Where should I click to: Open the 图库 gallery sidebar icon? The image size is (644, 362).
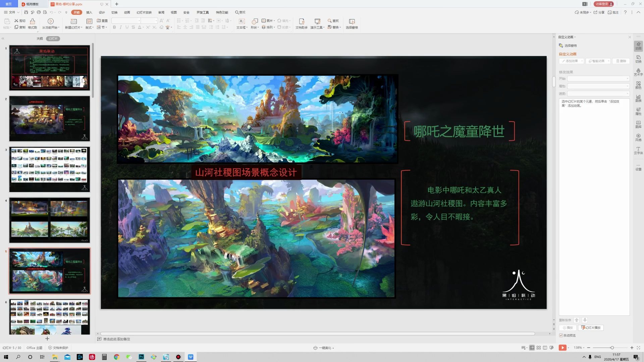(x=638, y=124)
